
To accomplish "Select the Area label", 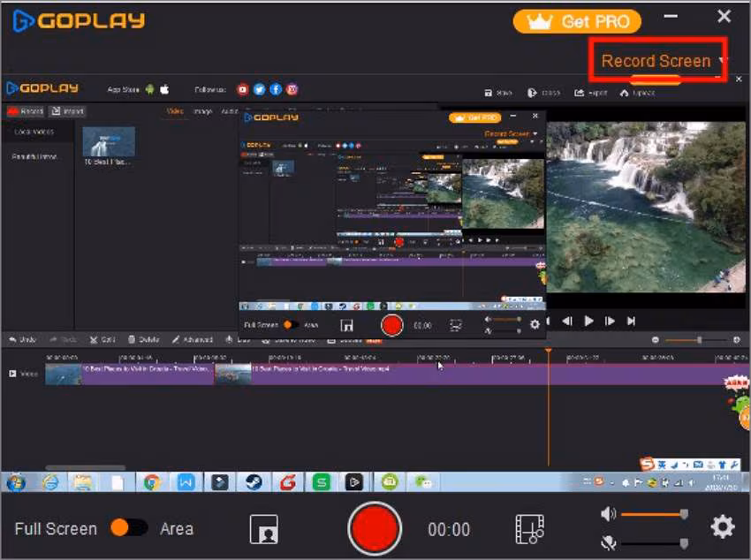I will 177,529.
